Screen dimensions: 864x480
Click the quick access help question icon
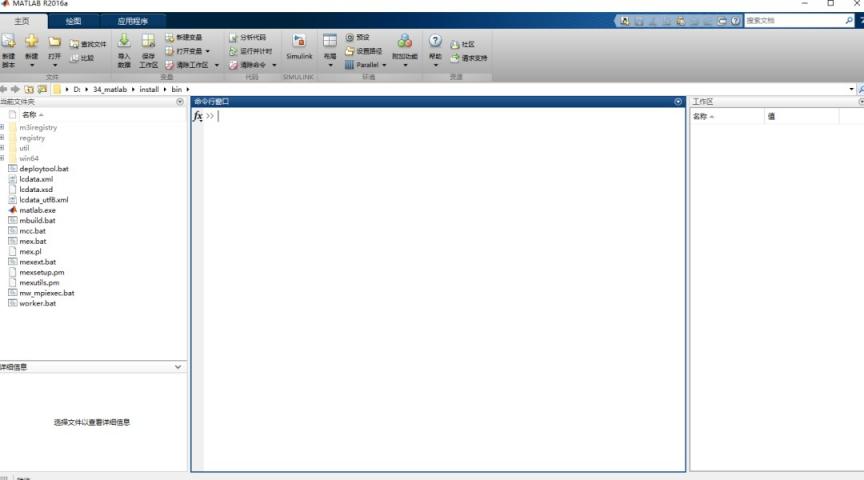(735, 21)
